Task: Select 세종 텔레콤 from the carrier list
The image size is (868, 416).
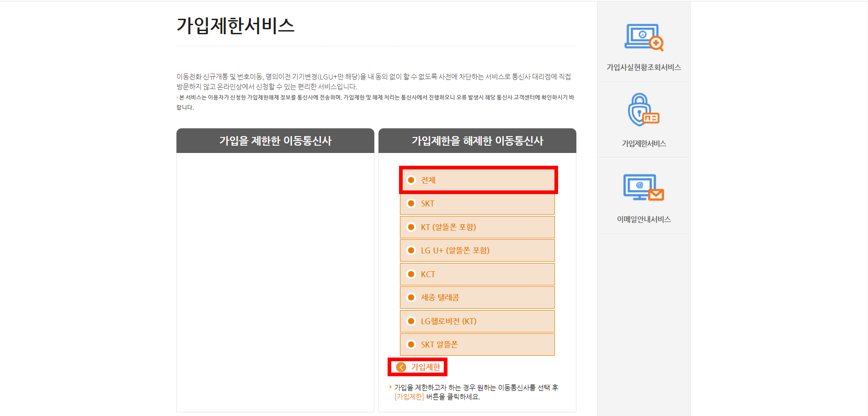Action: point(411,297)
